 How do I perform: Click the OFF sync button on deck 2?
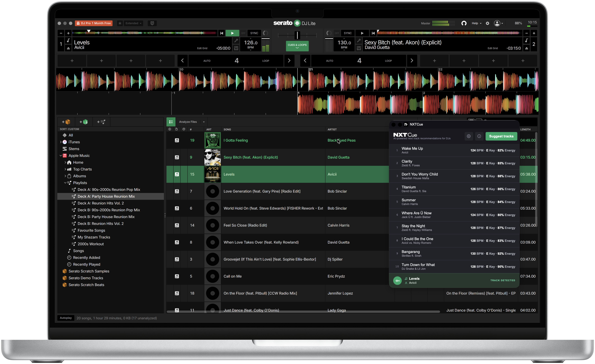point(337,33)
